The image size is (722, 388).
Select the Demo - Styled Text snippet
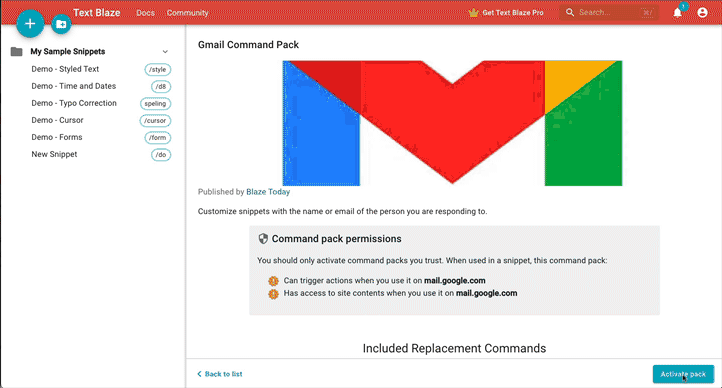point(65,69)
